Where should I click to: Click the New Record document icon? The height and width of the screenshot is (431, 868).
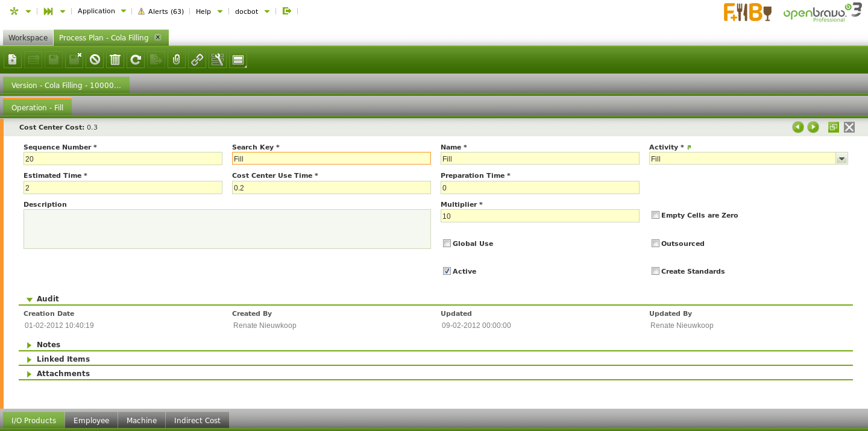click(13, 60)
